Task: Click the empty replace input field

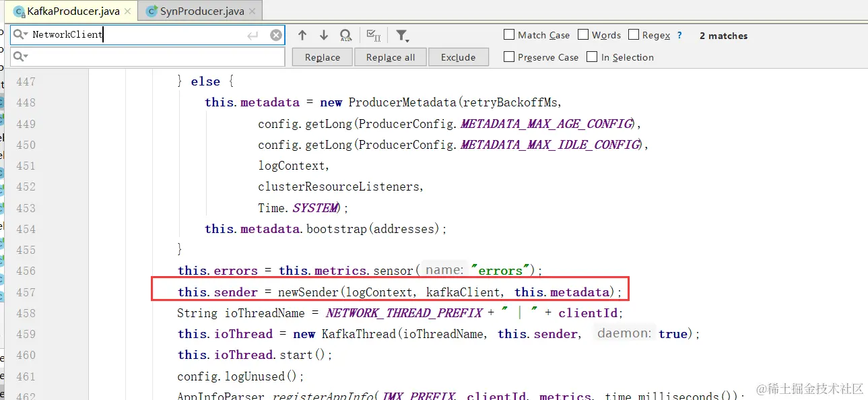Action: (x=148, y=57)
